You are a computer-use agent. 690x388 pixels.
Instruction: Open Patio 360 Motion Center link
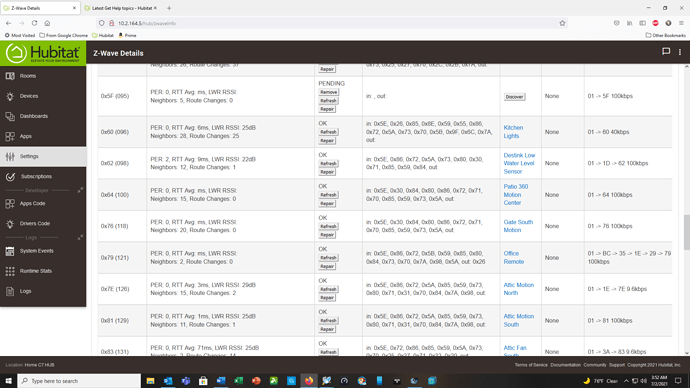click(516, 195)
